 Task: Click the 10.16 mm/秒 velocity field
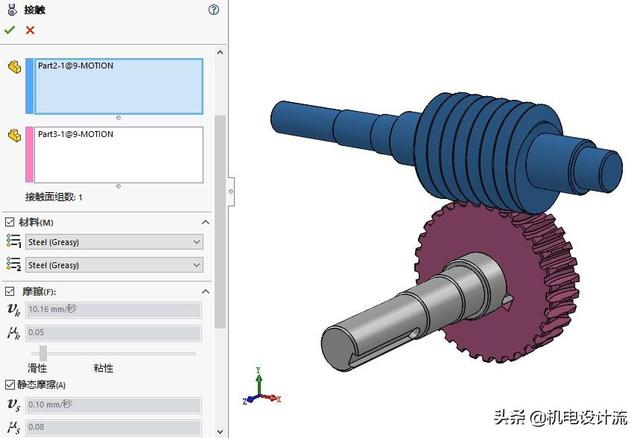pyautogui.click(x=113, y=309)
